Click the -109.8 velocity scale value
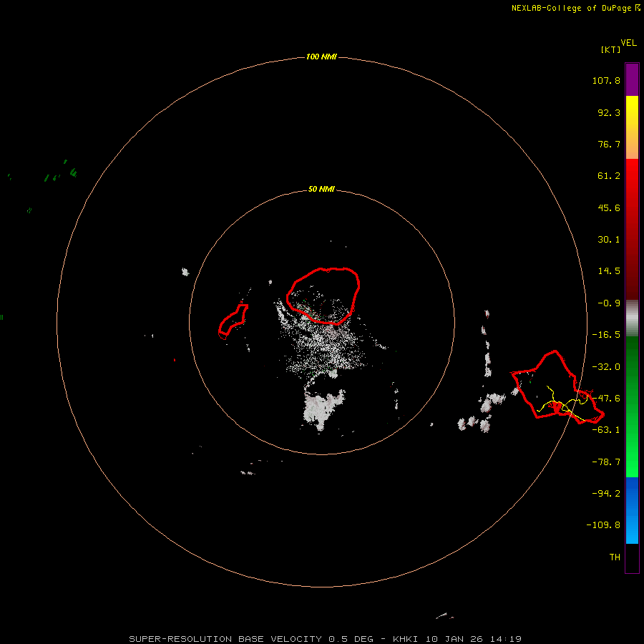 (603, 525)
